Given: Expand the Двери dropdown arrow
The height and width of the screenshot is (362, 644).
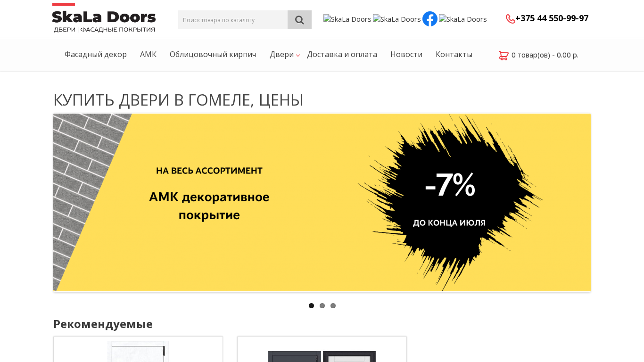Looking at the screenshot, I should [298, 56].
